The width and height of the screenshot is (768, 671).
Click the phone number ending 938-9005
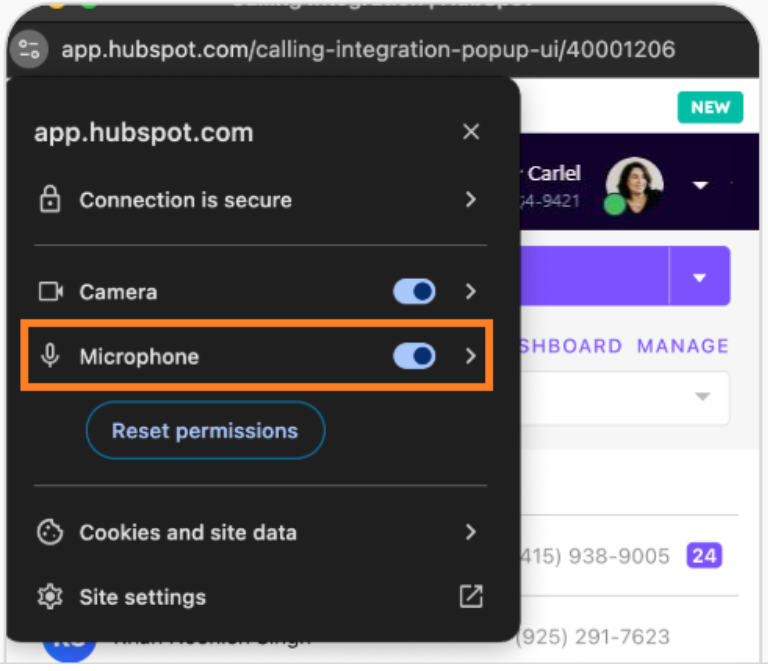(595, 555)
